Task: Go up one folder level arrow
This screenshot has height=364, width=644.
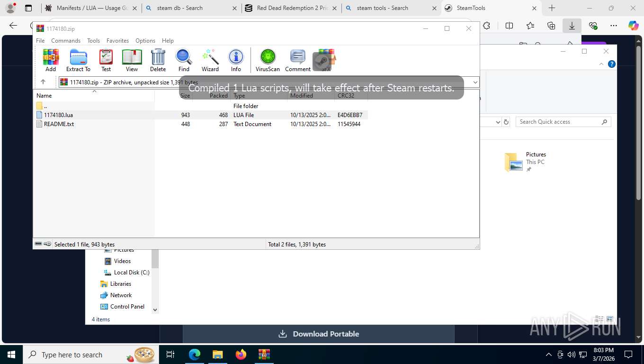Action: coord(43,82)
